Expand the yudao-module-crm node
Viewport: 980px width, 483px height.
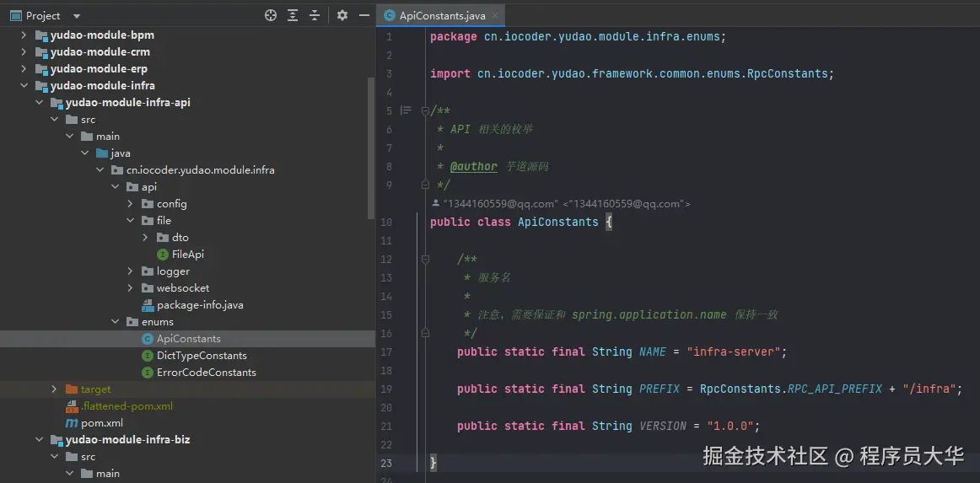coord(24,52)
